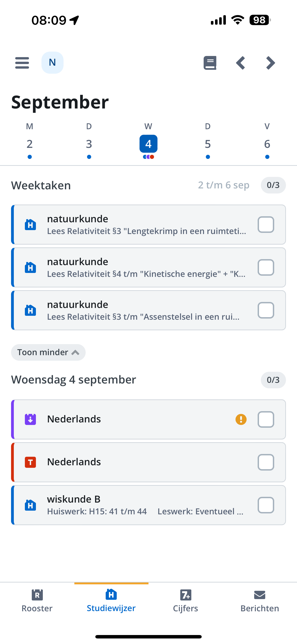
Task: Tap the purple hand-in icon for Nederlands
Action: (x=30, y=419)
